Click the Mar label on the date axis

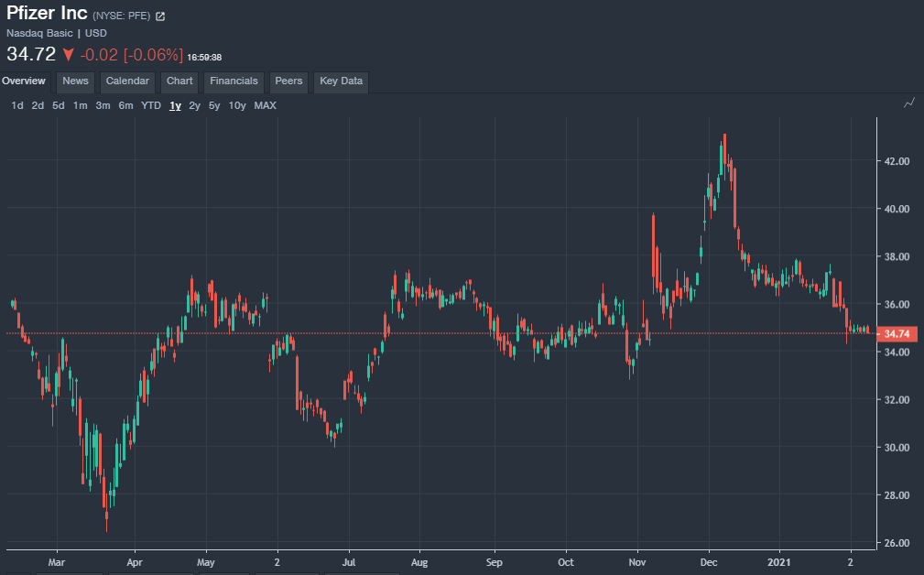pos(57,562)
